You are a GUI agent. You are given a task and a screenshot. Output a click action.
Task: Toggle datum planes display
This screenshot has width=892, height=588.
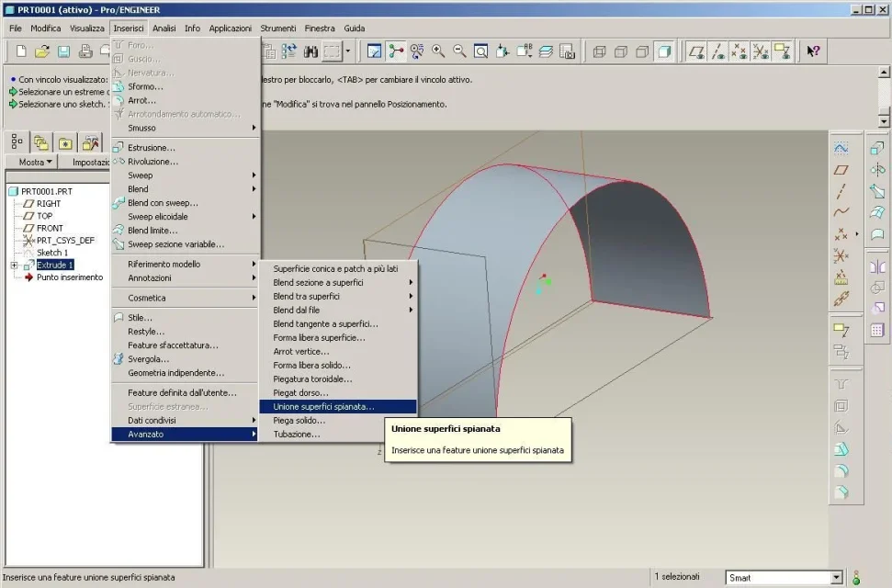(x=695, y=51)
